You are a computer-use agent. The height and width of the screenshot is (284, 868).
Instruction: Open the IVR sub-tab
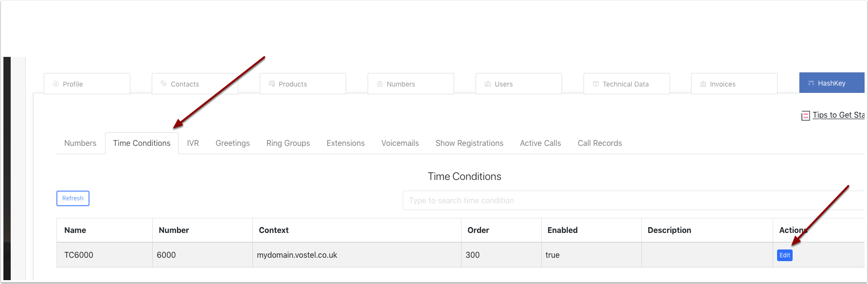tap(193, 143)
